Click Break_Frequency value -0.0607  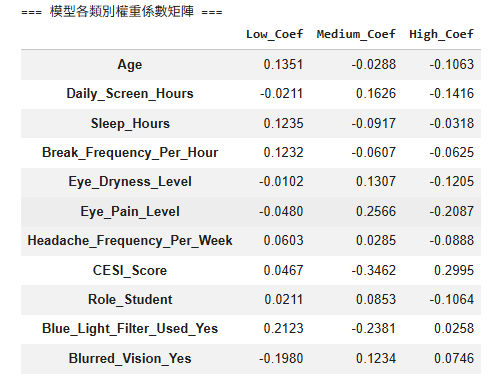coord(374,152)
